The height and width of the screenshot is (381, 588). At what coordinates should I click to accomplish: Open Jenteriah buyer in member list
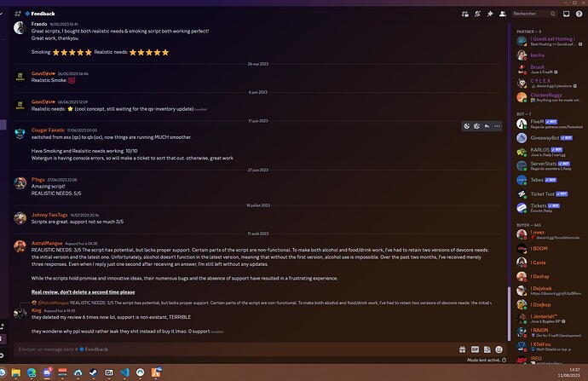(x=549, y=319)
